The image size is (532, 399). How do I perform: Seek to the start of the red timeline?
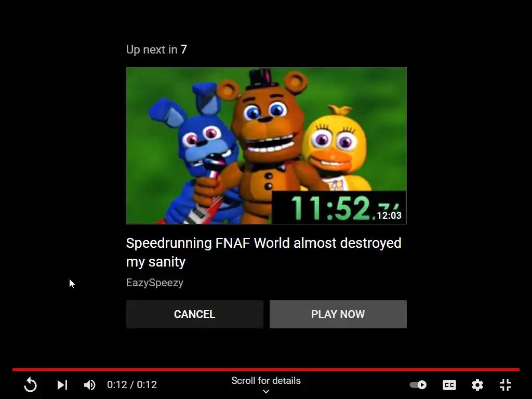pyautogui.click(x=14, y=369)
